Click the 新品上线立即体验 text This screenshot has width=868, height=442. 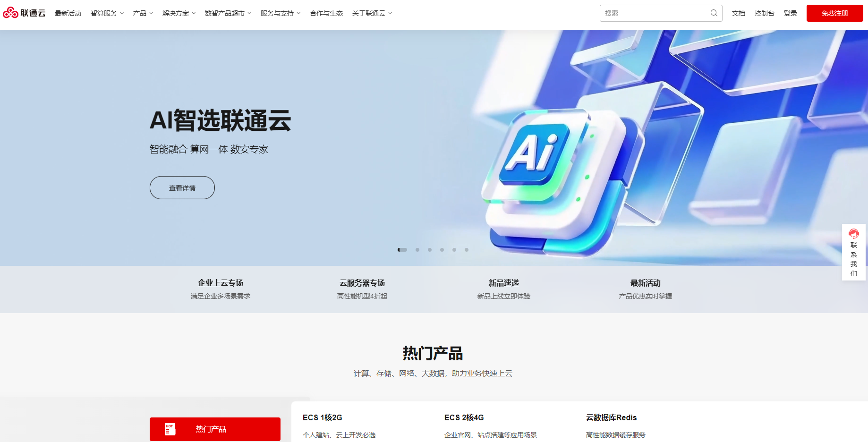tap(504, 296)
